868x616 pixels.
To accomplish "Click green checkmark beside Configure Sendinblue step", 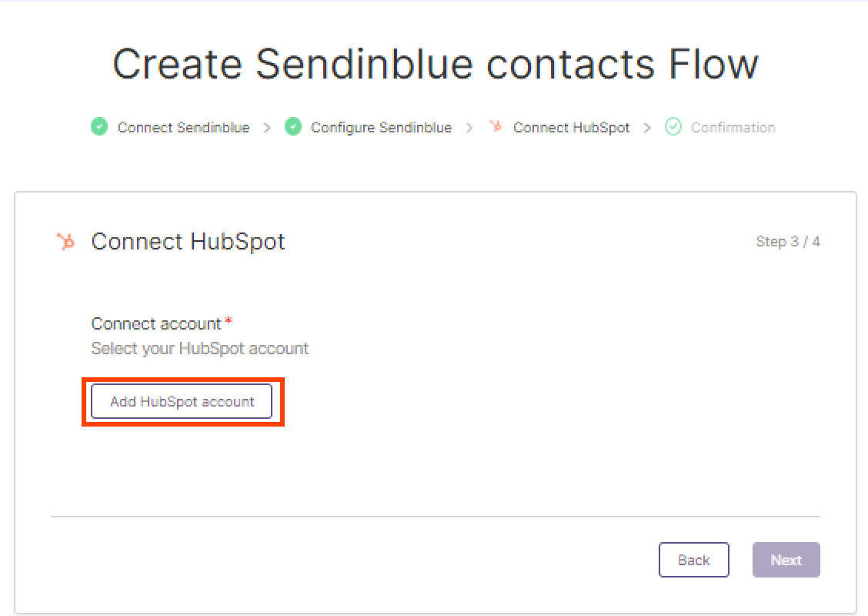I will coord(293,127).
